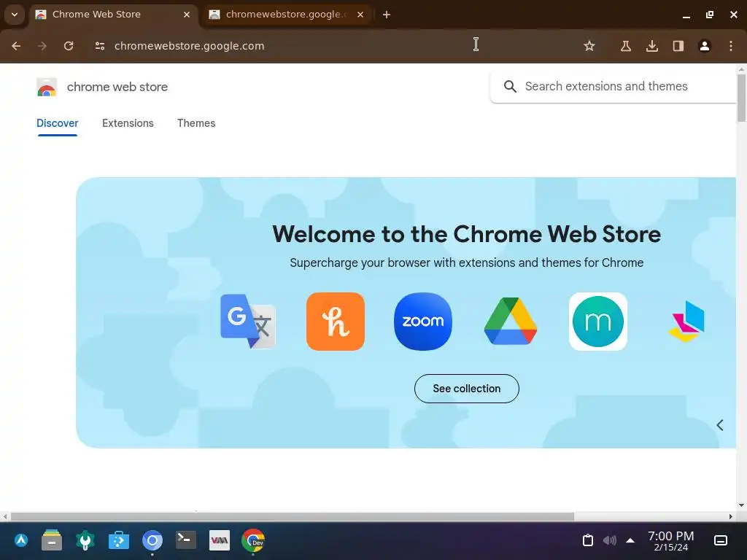Open Chrome Labs flask icon

625,46
